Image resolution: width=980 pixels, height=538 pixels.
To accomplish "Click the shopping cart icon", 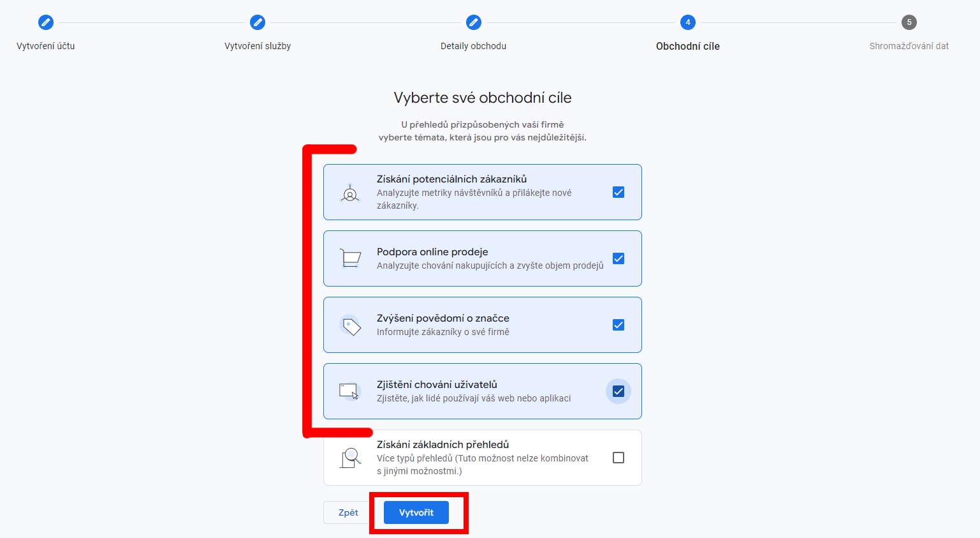I will coord(350,258).
